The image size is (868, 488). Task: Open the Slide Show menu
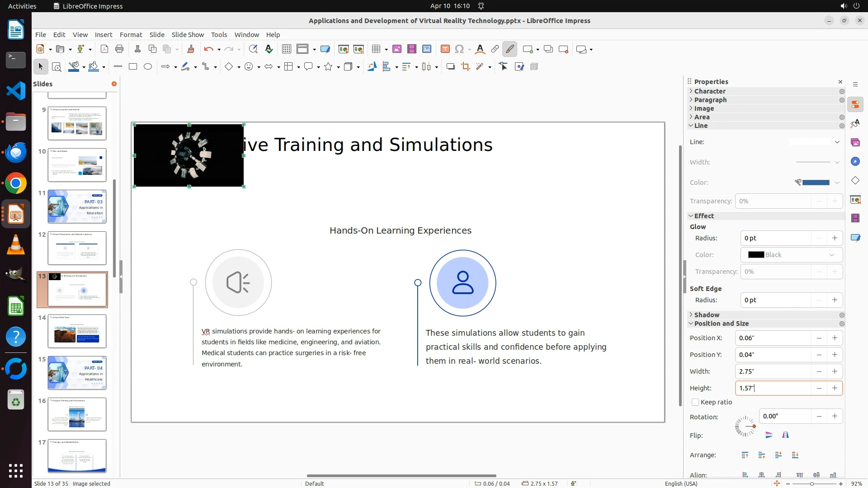click(x=188, y=35)
